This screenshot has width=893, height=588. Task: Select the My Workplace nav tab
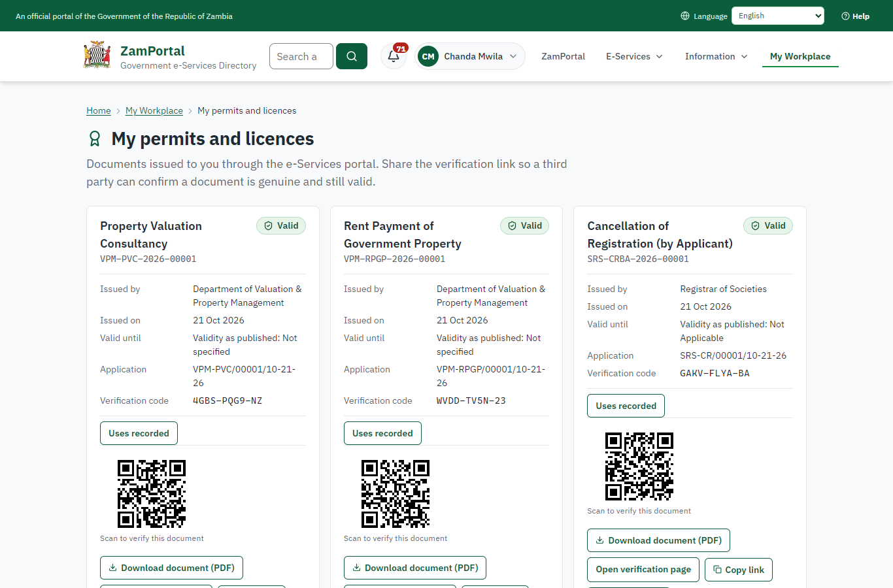tap(800, 56)
